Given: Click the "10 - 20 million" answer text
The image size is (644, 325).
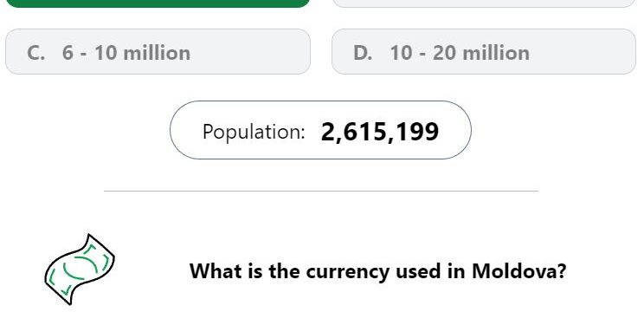Looking at the screenshot, I should 460,53.
